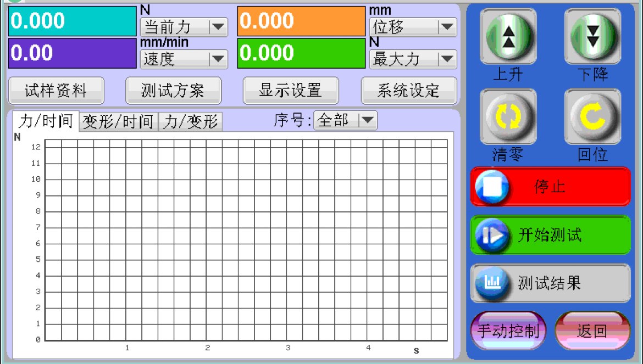Open the 速度 dropdown
643x364 pixels.
click(184, 59)
